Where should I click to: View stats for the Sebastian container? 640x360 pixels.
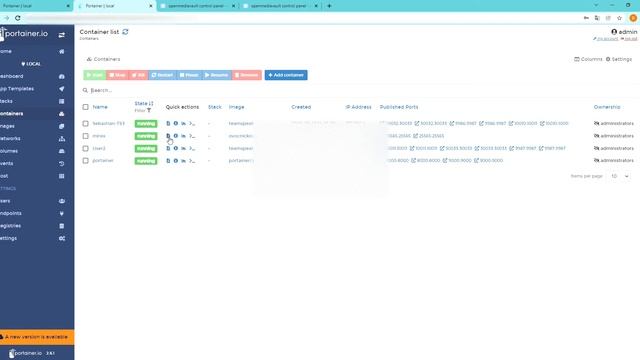(x=183, y=123)
